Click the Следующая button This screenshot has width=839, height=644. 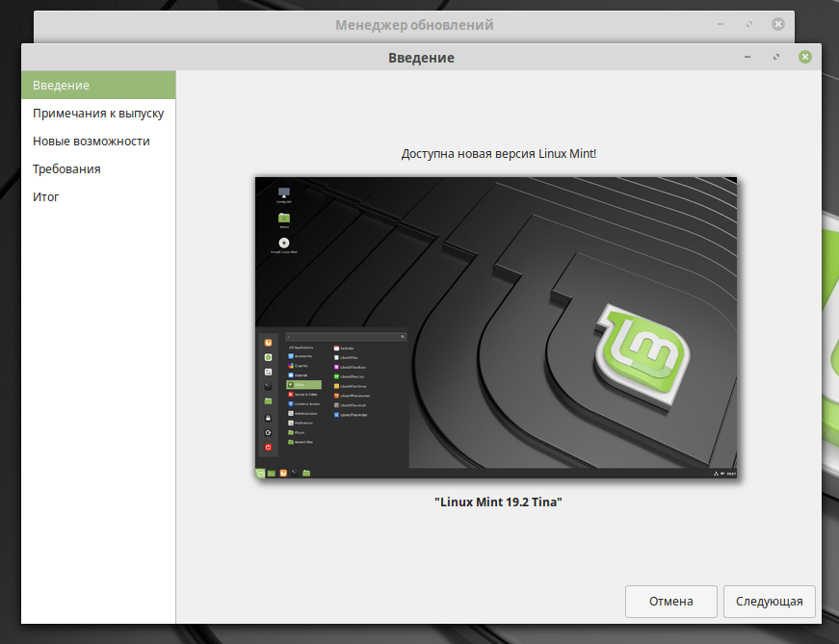769,602
